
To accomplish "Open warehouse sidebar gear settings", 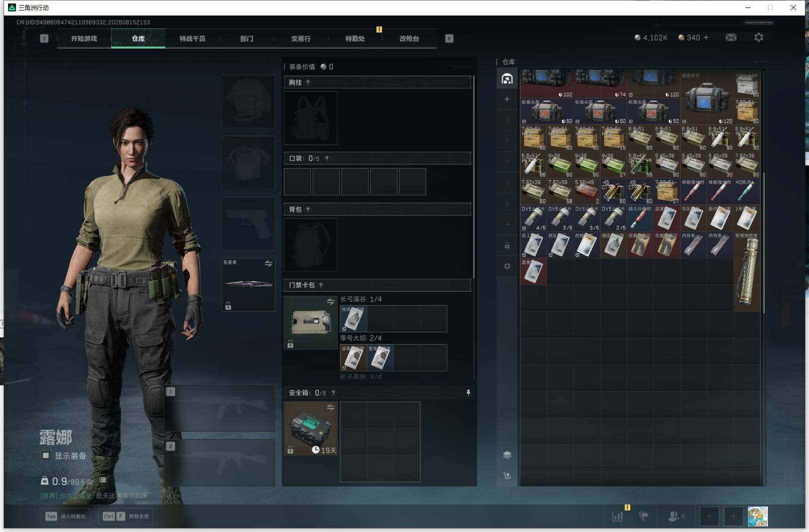I will 507,266.
